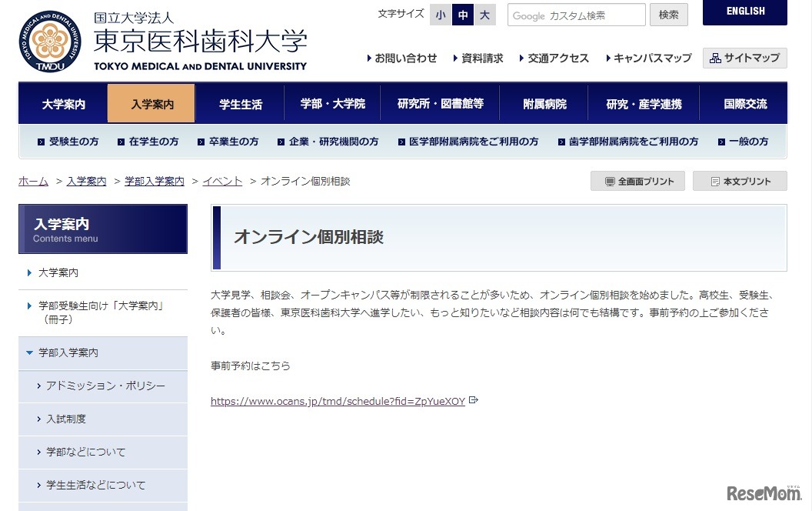The height and width of the screenshot is (511, 812).
Task: Go to ホーム via breadcrumb link
Action: (32, 181)
